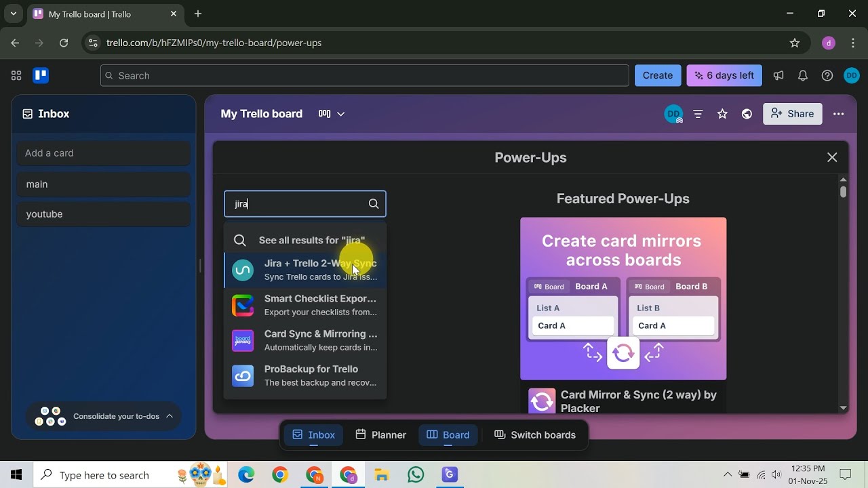Open the Trello app switcher grid icon

coord(16,75)
